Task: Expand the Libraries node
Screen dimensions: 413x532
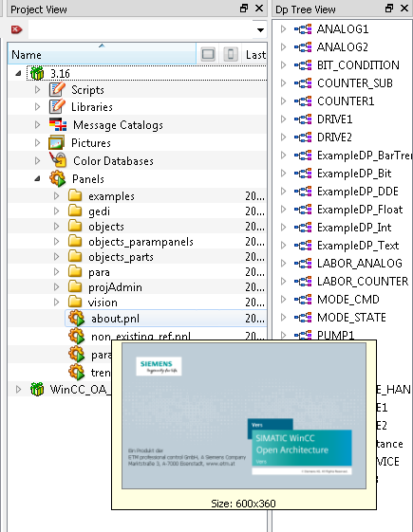Action: [37, 107]
